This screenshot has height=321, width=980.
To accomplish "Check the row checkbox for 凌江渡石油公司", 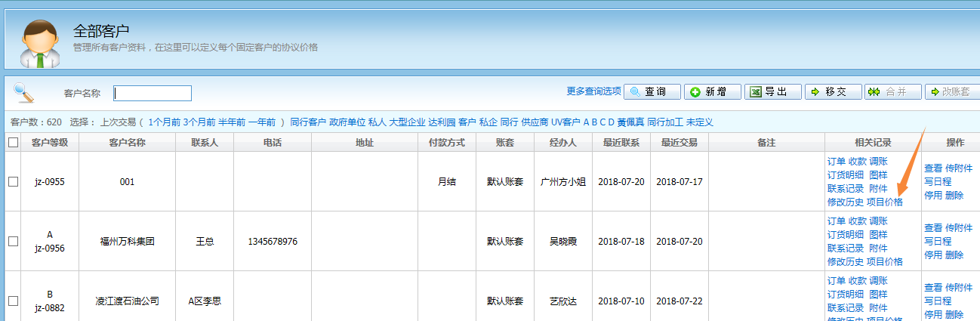I will pyautogui.click(x=13, y=301).
